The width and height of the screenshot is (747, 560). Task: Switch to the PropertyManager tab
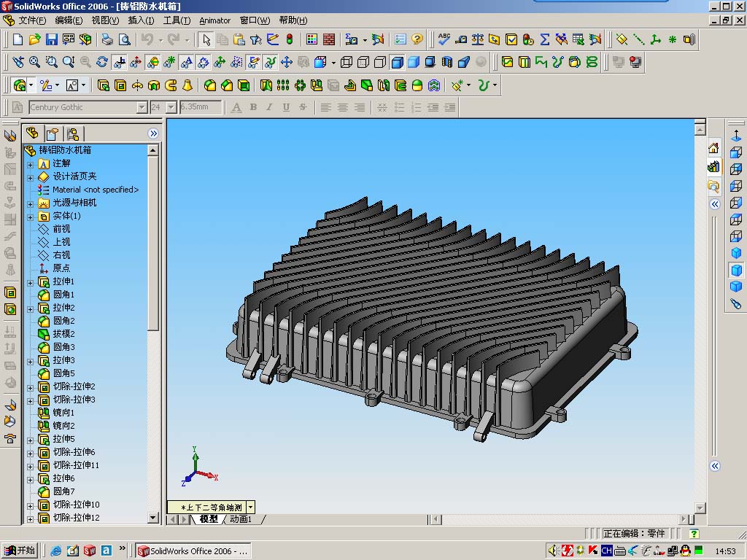pyautogui.click(x=53, y=134)
